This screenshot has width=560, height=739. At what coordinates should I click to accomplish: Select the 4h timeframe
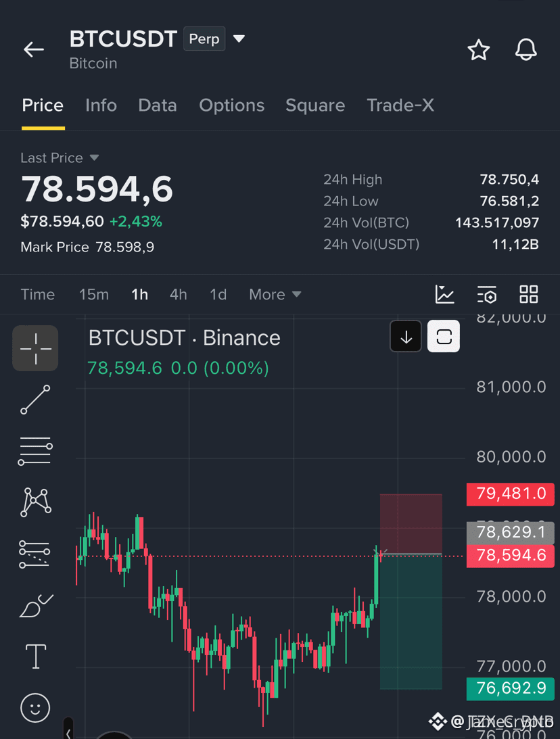[178, 295]
